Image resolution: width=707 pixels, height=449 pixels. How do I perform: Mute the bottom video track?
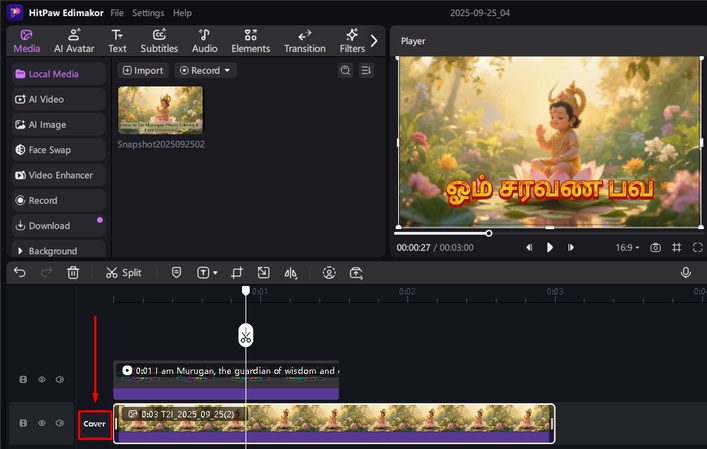[x=60, y=423]
